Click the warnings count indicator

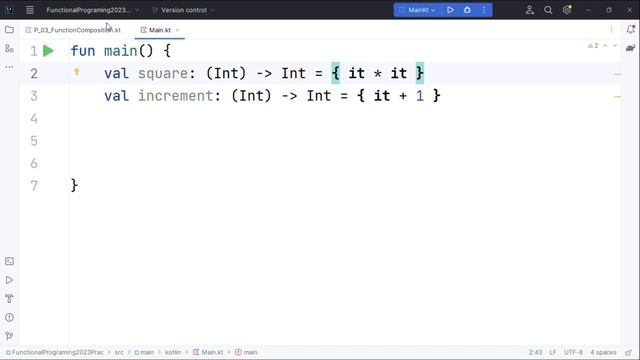593,46
